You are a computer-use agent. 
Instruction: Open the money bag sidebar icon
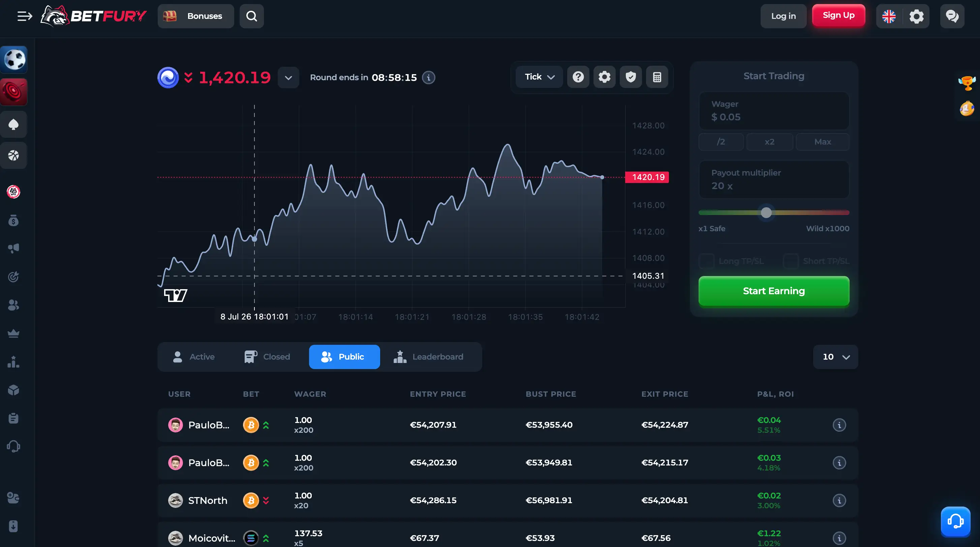click(14, 220)
